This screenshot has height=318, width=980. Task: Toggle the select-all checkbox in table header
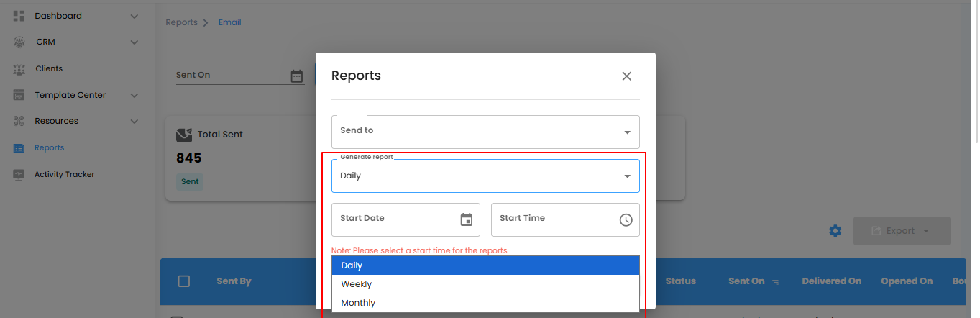[x=184, y=281]
